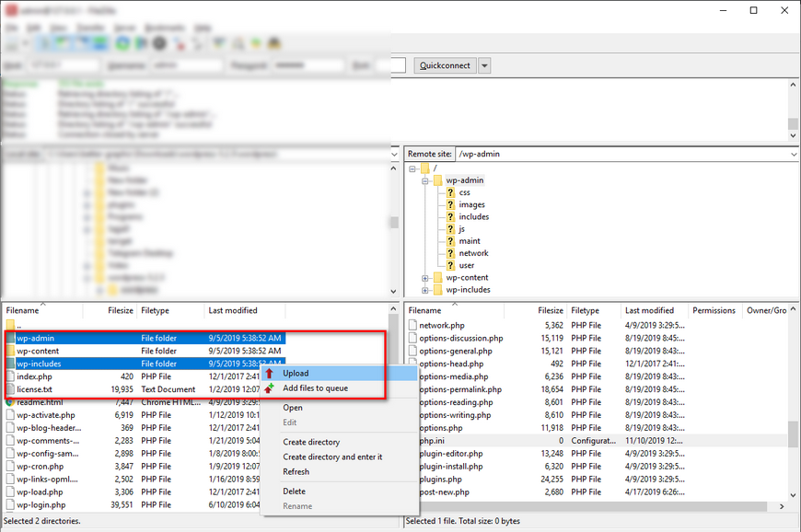Select the includes folder in remote tree

(473, 217)
